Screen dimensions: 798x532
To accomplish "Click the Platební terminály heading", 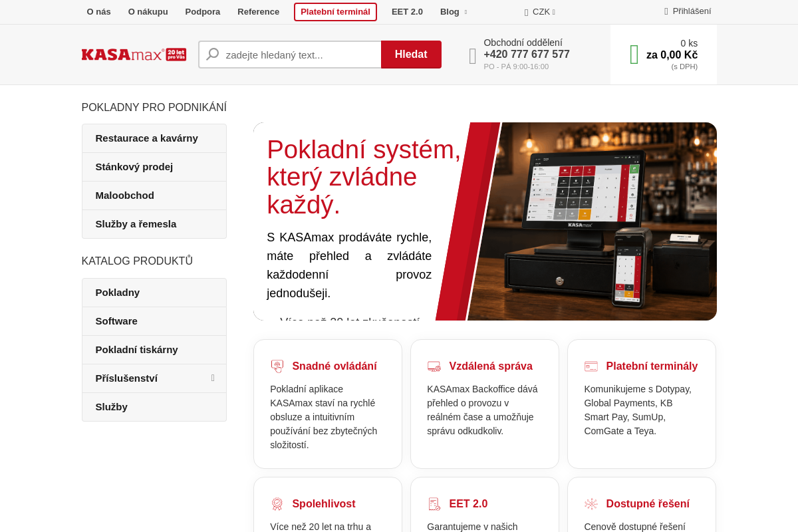I will [x=652, y=366].
